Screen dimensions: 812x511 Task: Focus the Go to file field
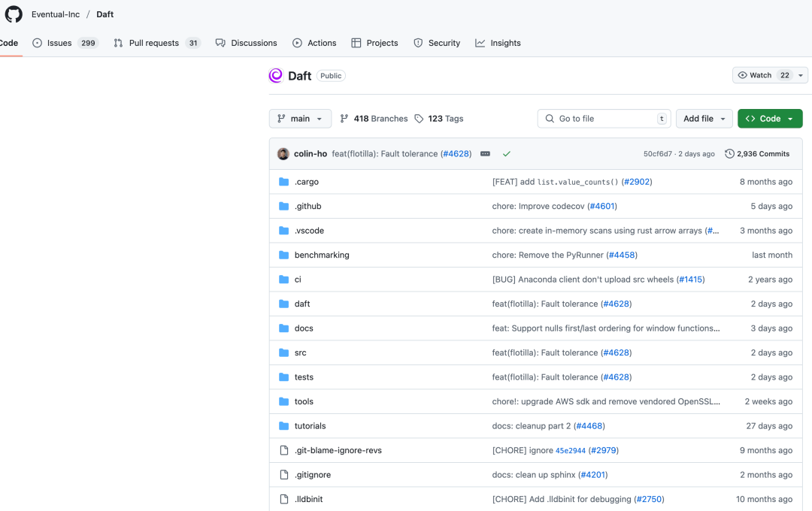(x=604, y=119)
